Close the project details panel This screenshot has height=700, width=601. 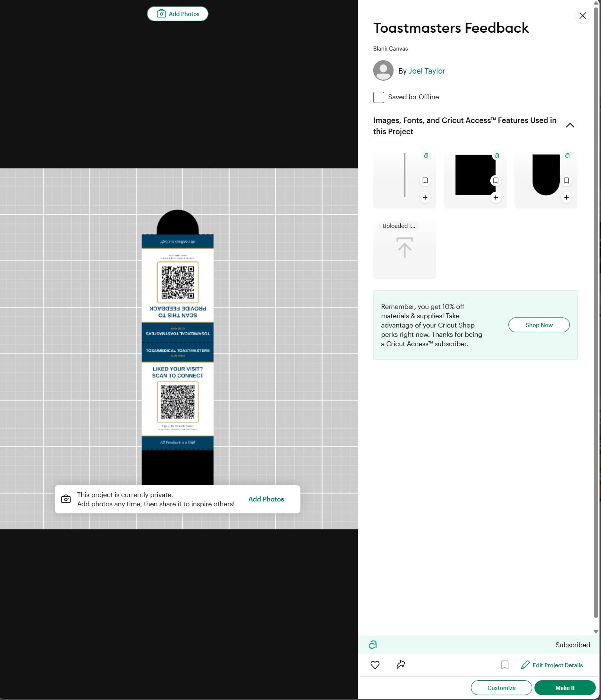582,16
